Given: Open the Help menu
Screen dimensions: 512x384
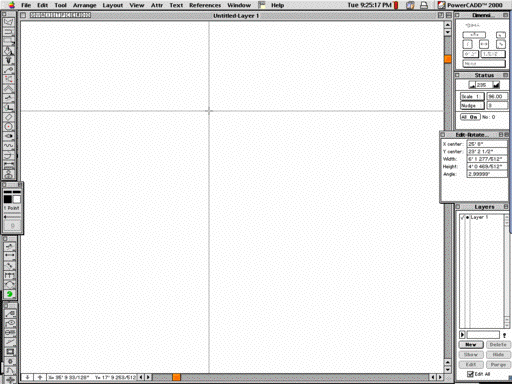Looking at the screenshot, I should point(277,5).
